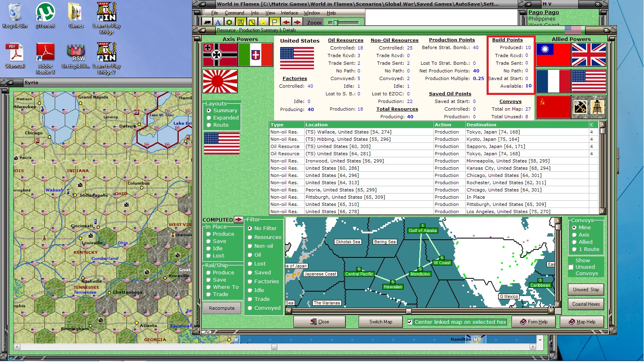The image size is (644, 362).
Task: Enable Show Unused Convoys
Action: 571,267
